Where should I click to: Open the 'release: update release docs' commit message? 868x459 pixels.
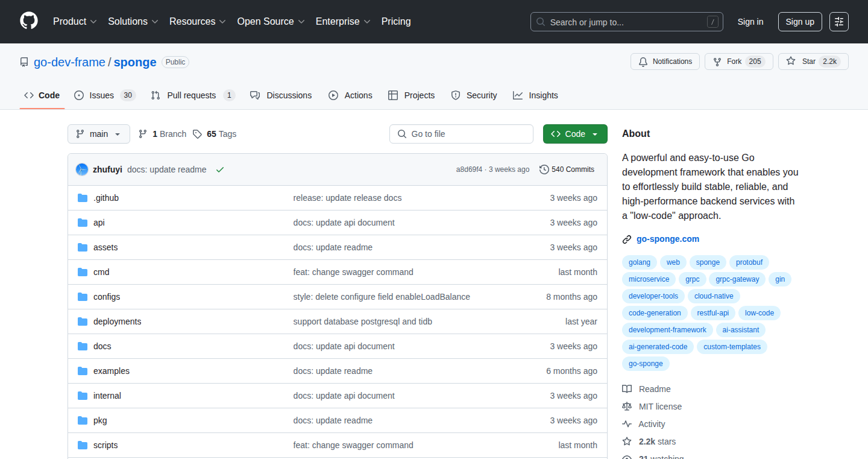[x=347, y=198]
